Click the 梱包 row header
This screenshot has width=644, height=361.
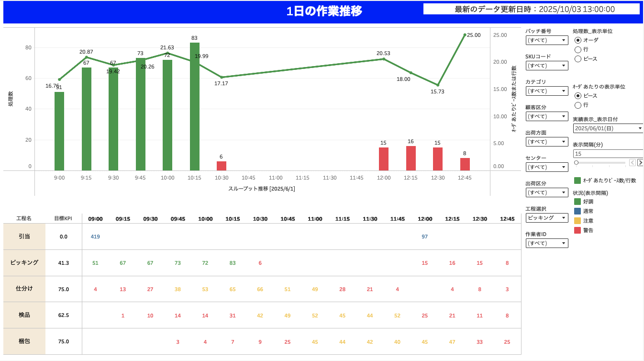(x=24, y=341)
